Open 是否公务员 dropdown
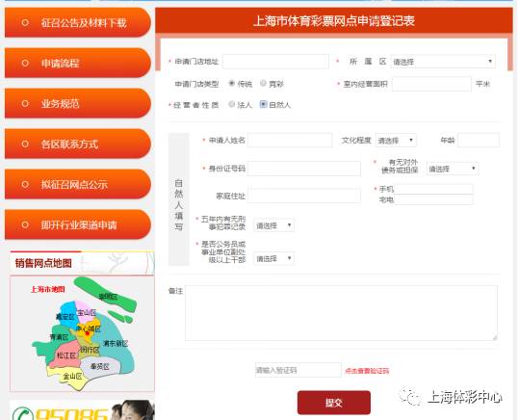This screenshot has height=420, width=518. pos(273,258)
